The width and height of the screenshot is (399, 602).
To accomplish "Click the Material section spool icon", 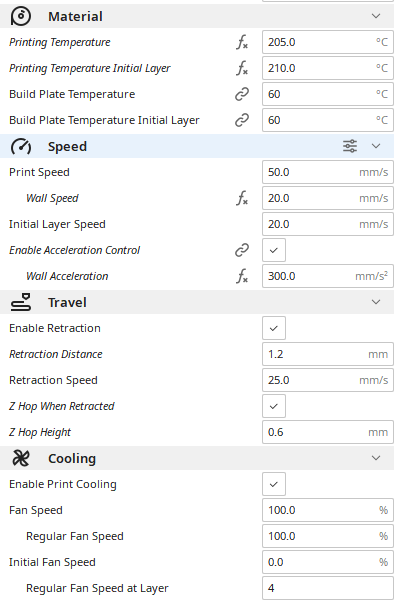I will click(x=21, y=16).
